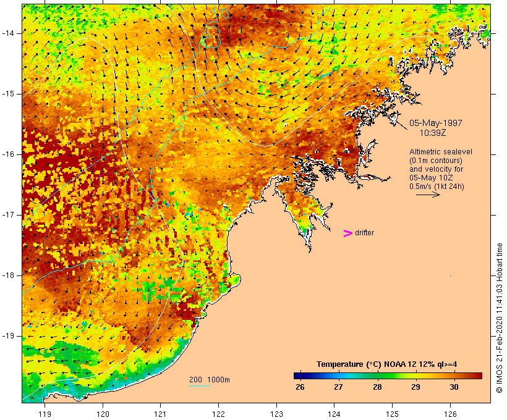This screenshot has height=420, width=507.
Task: Click the latitude axis label '-16'
Action: point(8,154)
